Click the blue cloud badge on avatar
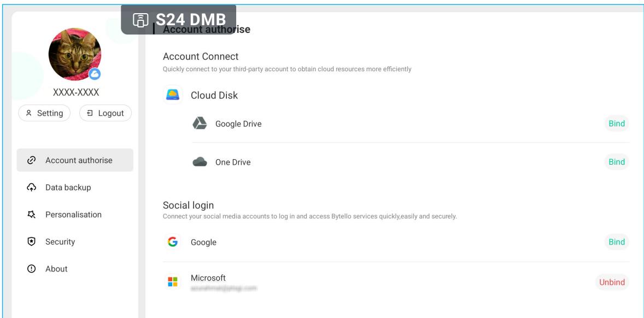The height and width of the screenshot is (318, 644). (95, 74)
